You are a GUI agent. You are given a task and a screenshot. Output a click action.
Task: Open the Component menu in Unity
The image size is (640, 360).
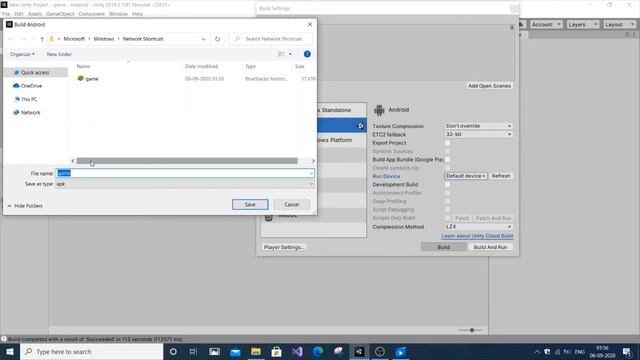(x=91, y=14)
